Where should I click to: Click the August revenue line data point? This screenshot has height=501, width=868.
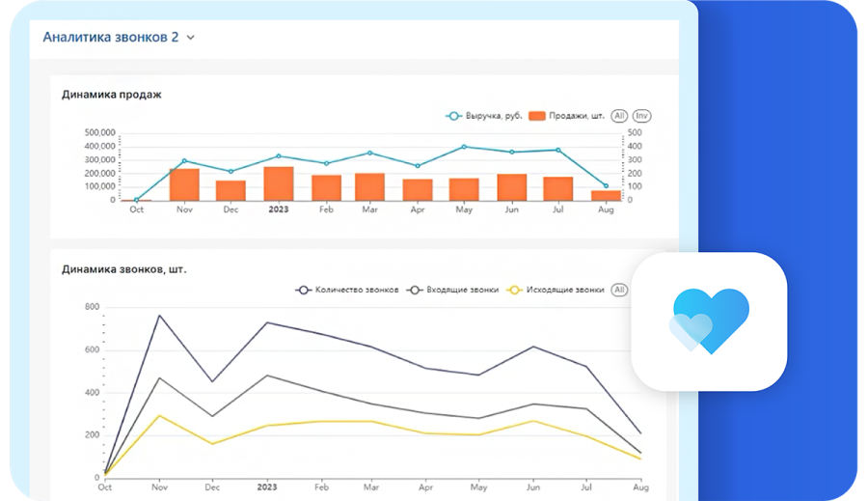click(x=606, y=185)
